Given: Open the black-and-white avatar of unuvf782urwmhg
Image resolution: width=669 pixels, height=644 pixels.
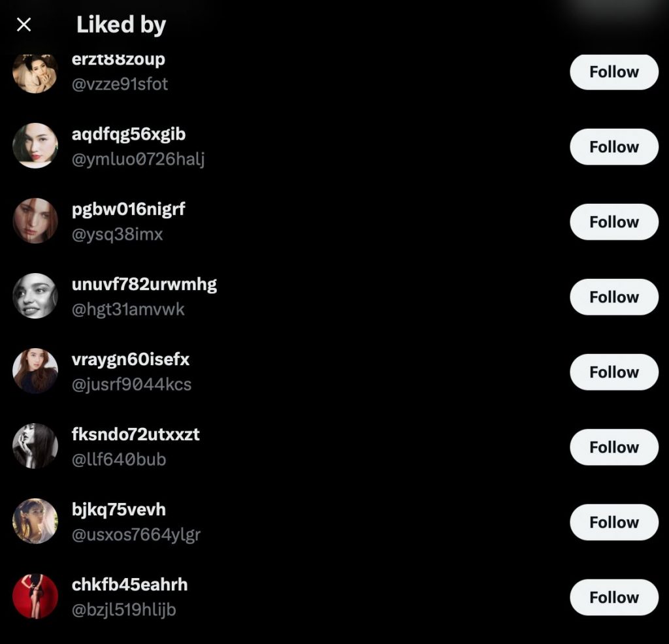Looking at the screenshot, I should click(x=35, y=296).
